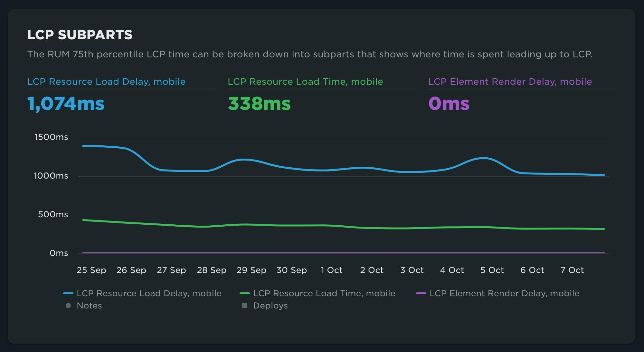Select the 5 Oct label on the x-axis
644x352 pixels.
tap(492, 270)
